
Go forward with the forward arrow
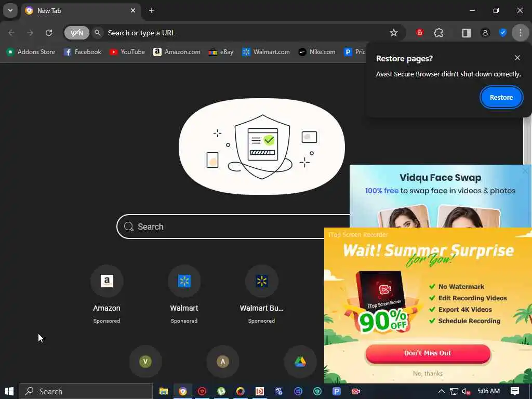[x=30, y=33]
